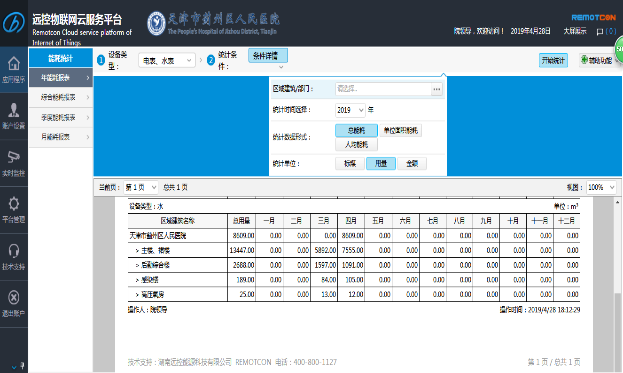Click 十二月 column header
The height and width of the screenshot is (373, 623).
tap(567, 221)
